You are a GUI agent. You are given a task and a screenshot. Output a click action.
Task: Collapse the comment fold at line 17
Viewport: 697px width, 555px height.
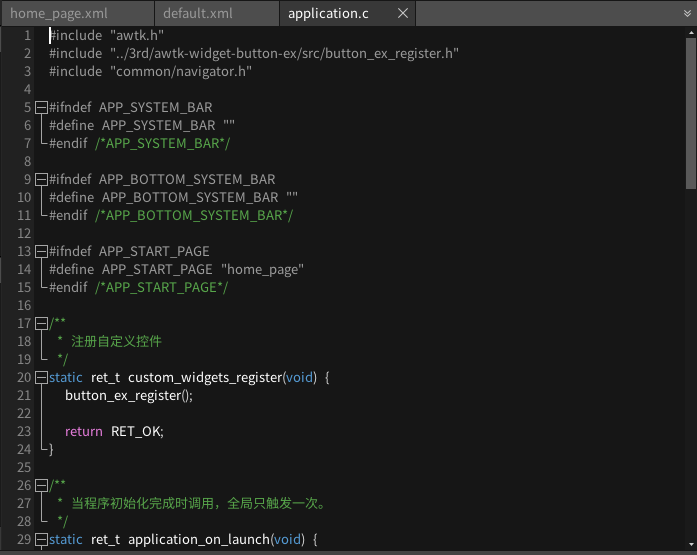tap(41, 323)
